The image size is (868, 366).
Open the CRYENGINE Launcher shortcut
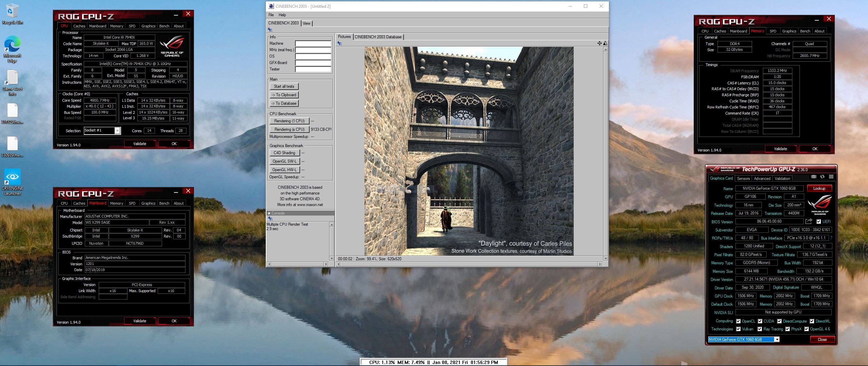12,182
